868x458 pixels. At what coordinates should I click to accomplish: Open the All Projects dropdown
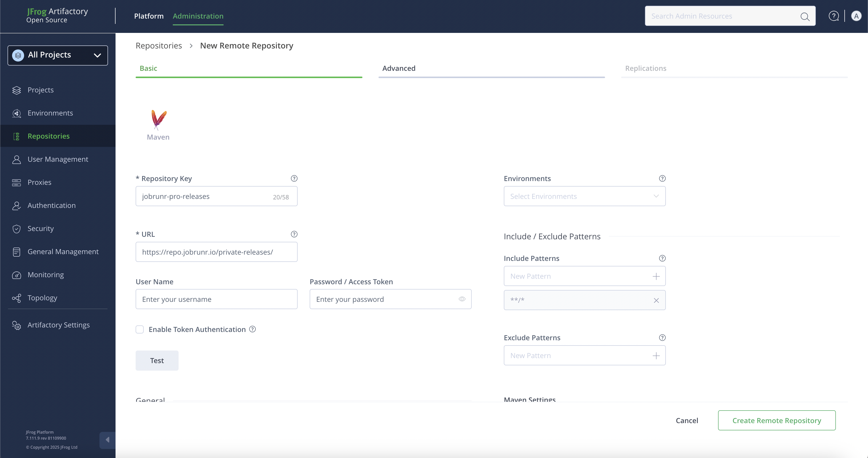pyautogui.click(x=58, y=55)
